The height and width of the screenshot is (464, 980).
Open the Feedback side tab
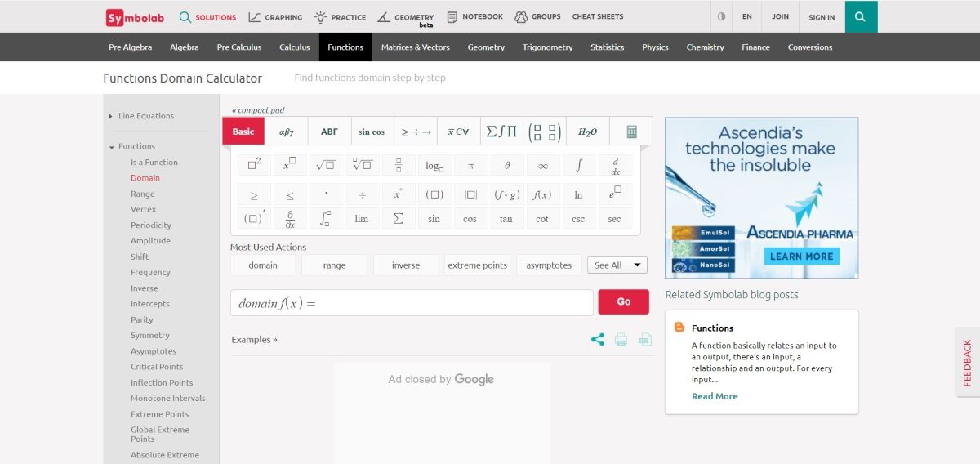pos(968,363)
